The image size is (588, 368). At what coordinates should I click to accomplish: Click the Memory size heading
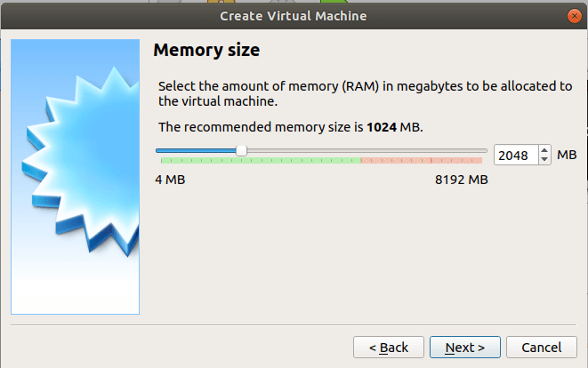pyautogui.click(x=206, y=51)
